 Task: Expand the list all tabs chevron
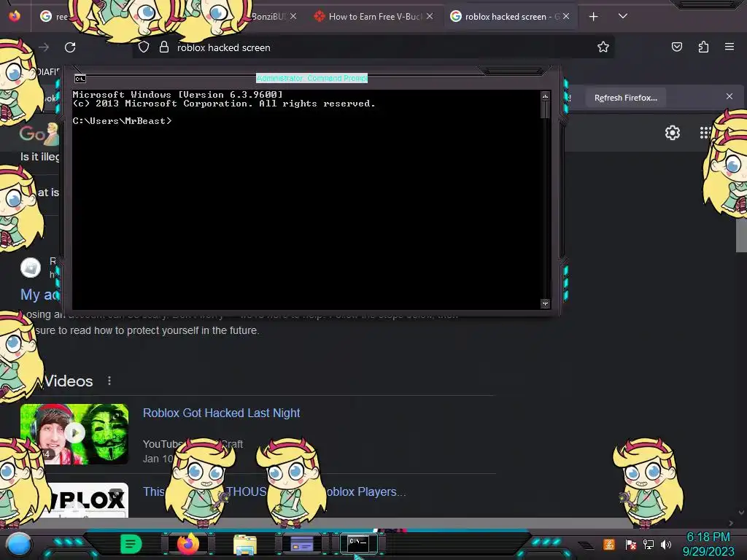(x=623, y=16)
